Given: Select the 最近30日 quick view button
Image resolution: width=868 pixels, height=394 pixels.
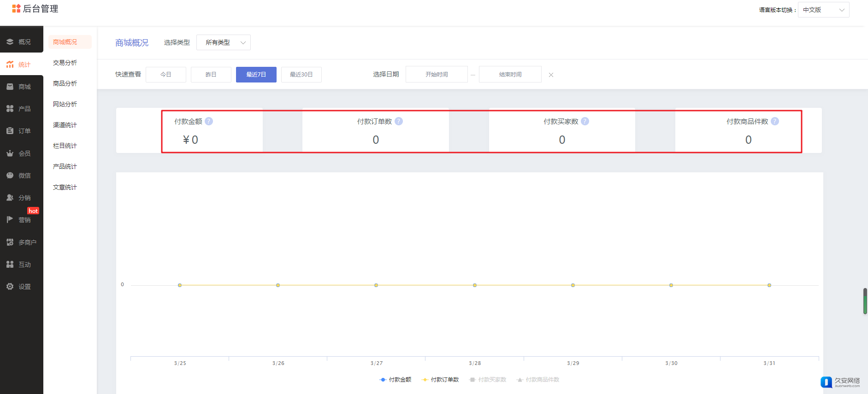Looking at the screenshot, I should 301,74.
